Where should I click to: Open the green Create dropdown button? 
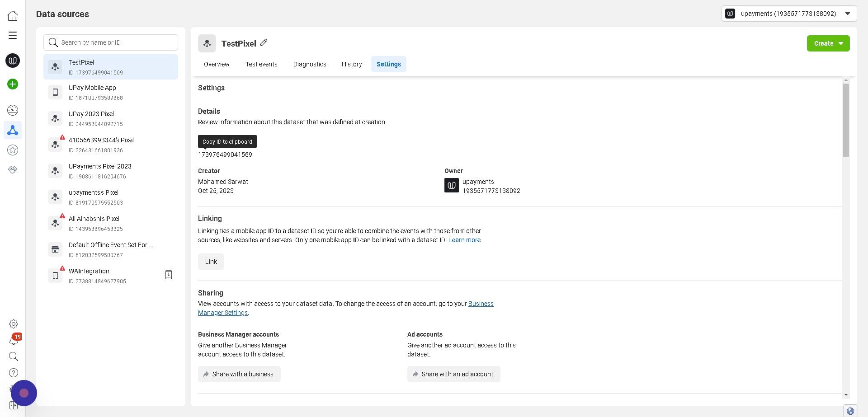pyautogui.click(x=828, y=43)
